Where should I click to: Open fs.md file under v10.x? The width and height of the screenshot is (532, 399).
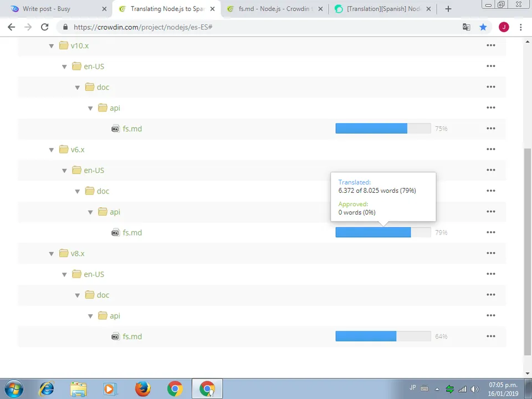point(132,129)
